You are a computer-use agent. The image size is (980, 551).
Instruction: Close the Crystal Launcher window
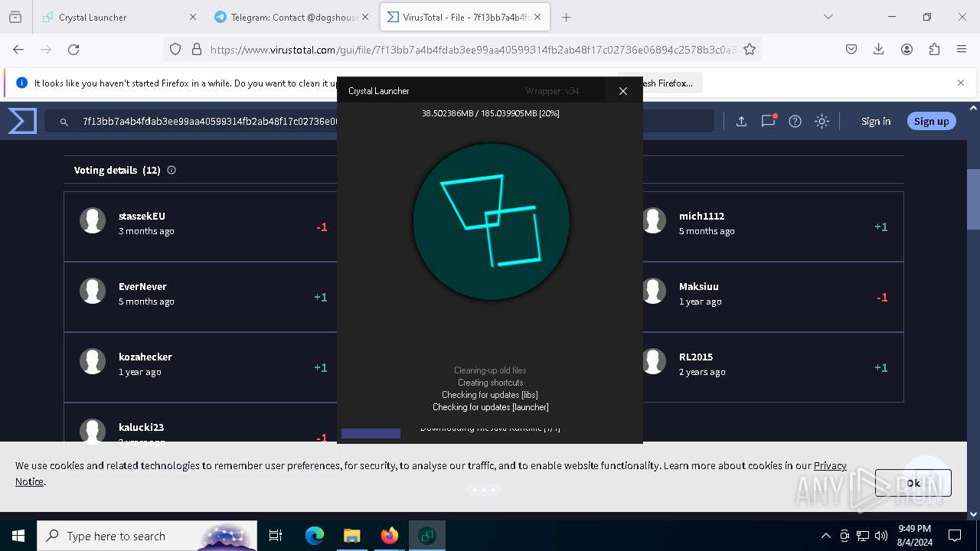coord(623,91)
